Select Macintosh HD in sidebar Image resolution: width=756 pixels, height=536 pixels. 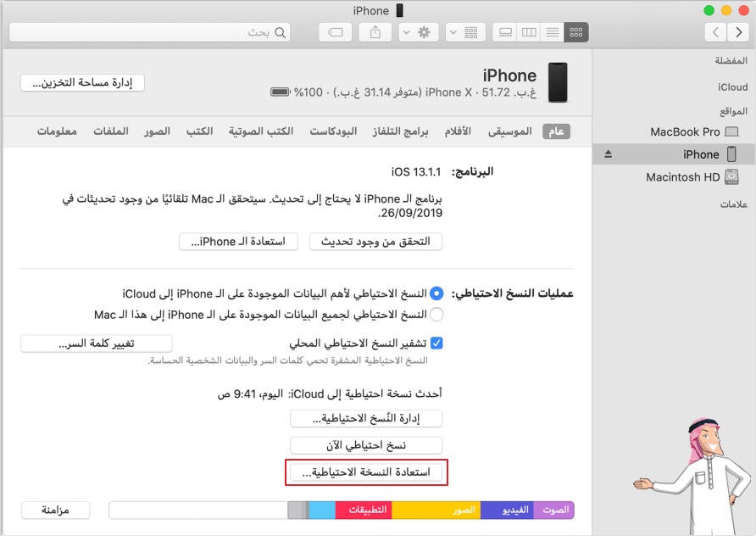point(674,177)
